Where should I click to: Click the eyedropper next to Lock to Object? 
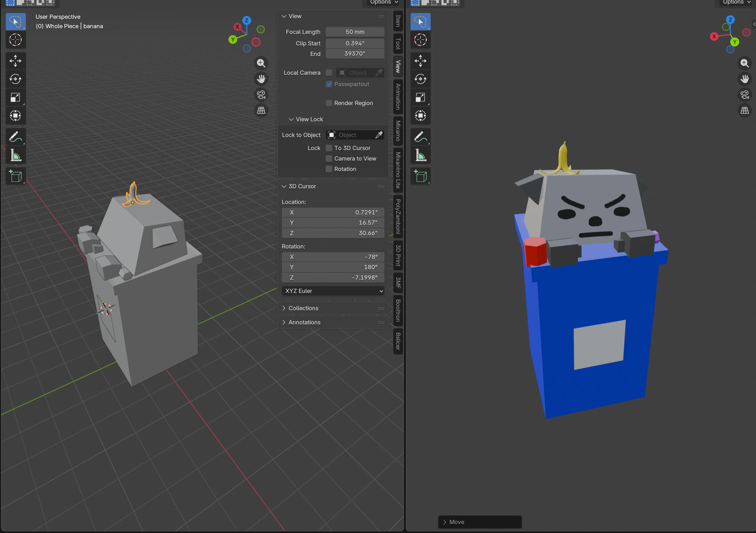[379, 135]
